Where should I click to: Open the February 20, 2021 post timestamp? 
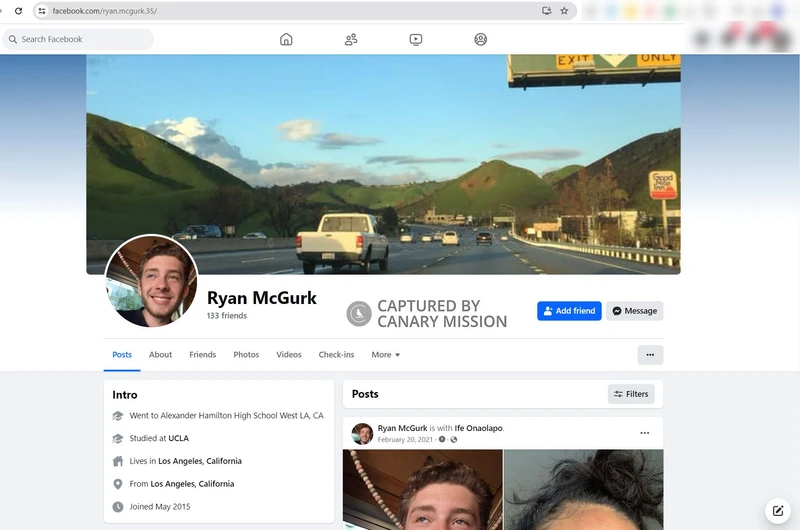pyautogui.click(x=405, y=440)
